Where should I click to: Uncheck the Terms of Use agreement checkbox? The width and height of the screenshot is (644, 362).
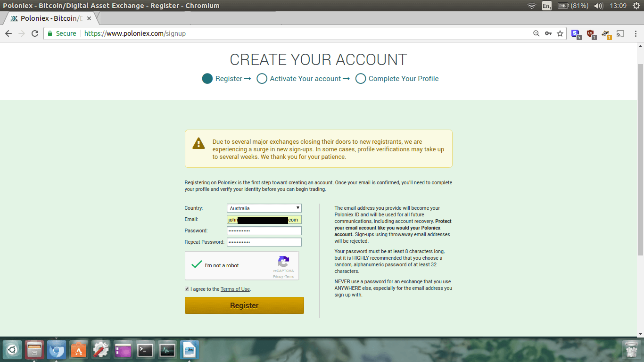[x=187, y=289]
